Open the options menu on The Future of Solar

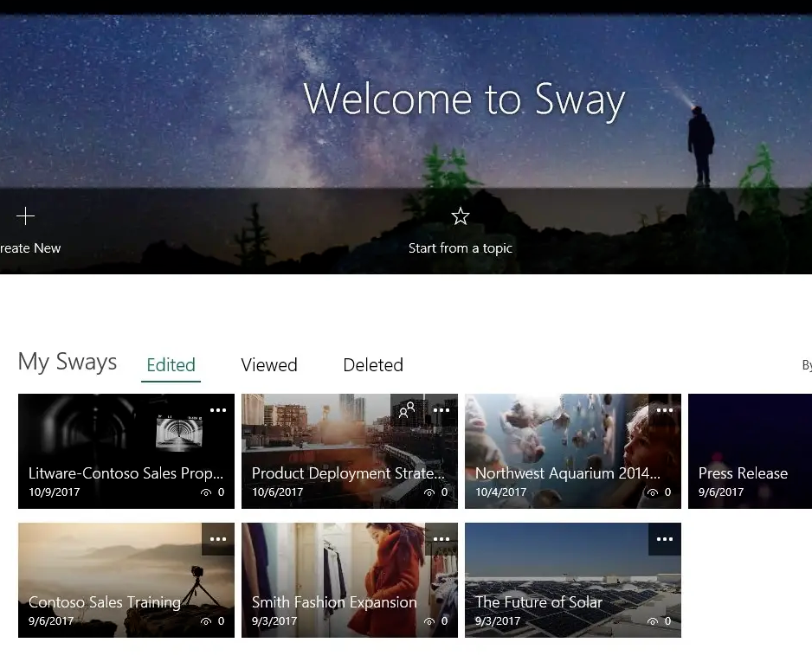[x=665, y=538]
